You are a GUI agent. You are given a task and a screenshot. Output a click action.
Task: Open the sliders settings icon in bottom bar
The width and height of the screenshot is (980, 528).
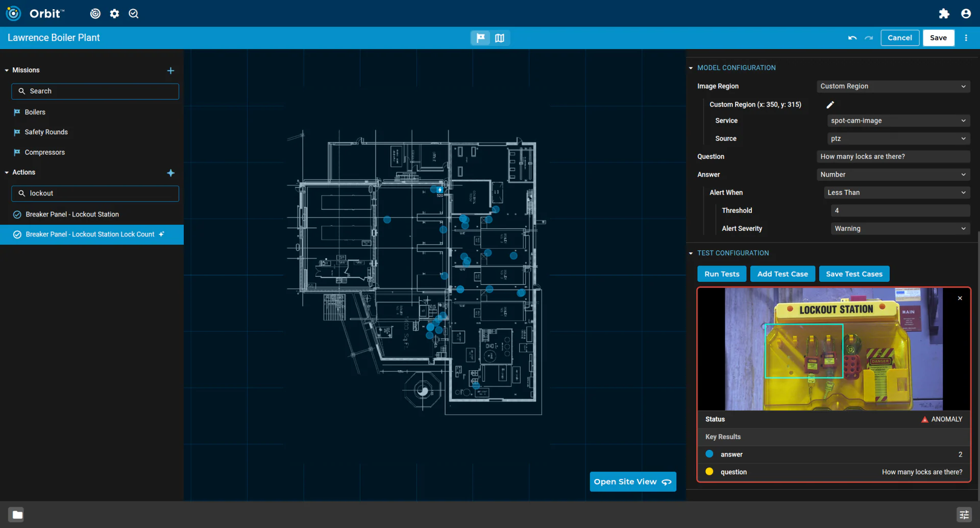964,515
